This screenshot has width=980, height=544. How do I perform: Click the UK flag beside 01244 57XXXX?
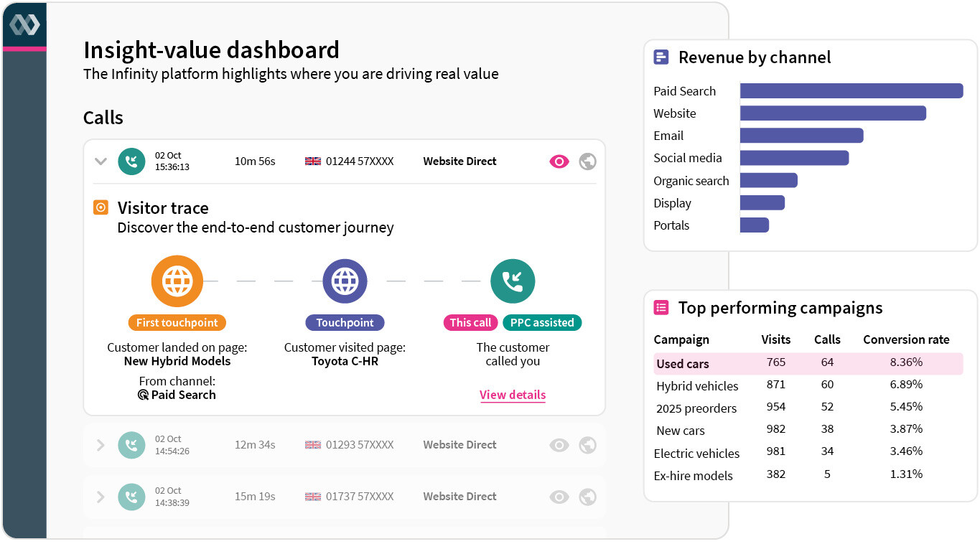click(313, 161)
